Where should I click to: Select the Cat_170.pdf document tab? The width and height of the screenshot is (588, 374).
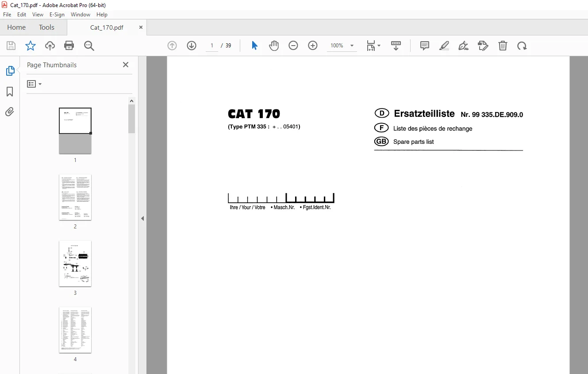107,27
